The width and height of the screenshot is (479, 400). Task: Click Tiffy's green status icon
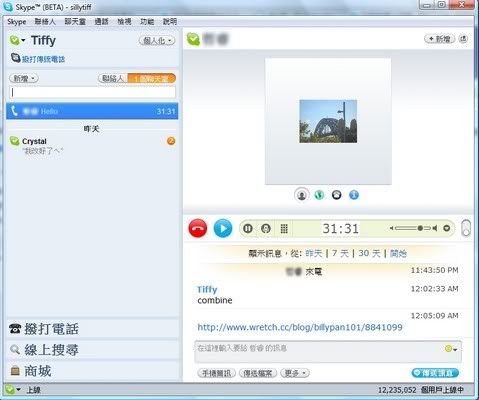15,40
